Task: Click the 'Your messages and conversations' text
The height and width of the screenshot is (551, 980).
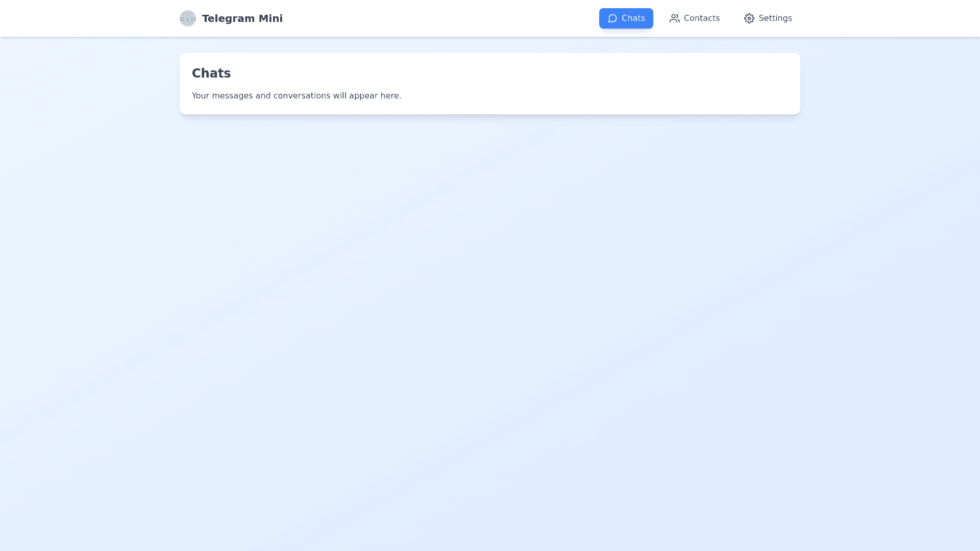Action: pyautogui.click(x=296, y=96)
